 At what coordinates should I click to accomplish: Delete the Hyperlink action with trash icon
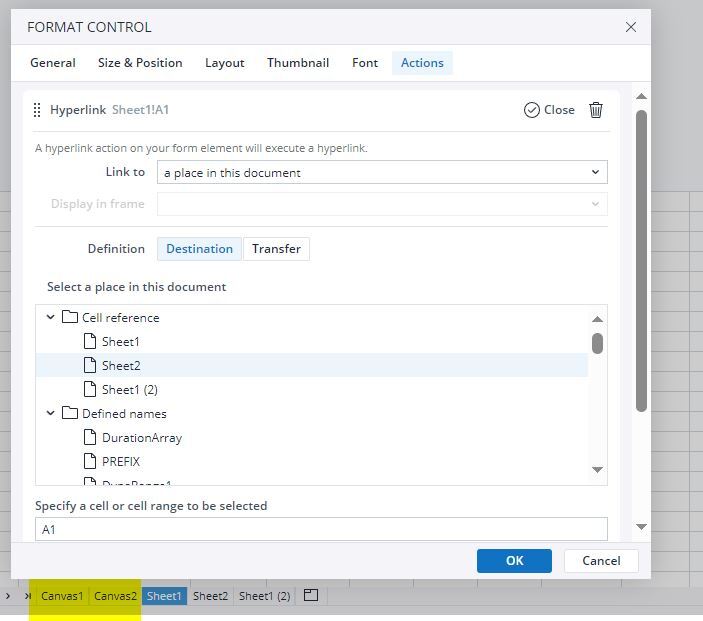pyautogui.click(x=596, y=110)
